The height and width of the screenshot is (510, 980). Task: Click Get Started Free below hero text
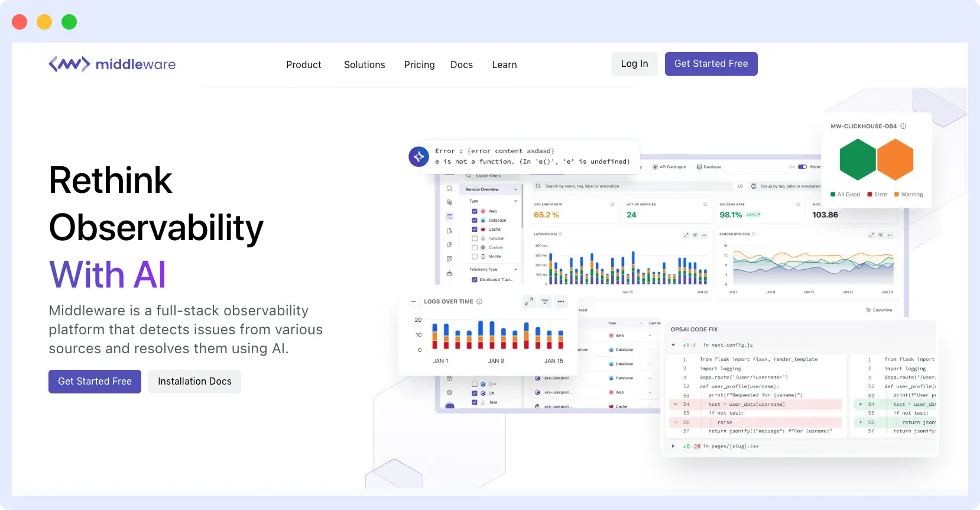pos(95,382)
